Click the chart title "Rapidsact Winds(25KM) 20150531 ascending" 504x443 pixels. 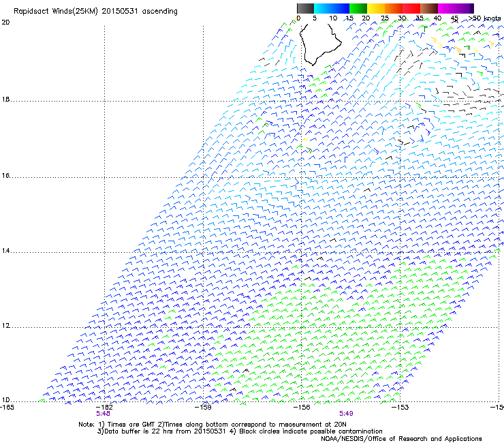pos(95,12)
